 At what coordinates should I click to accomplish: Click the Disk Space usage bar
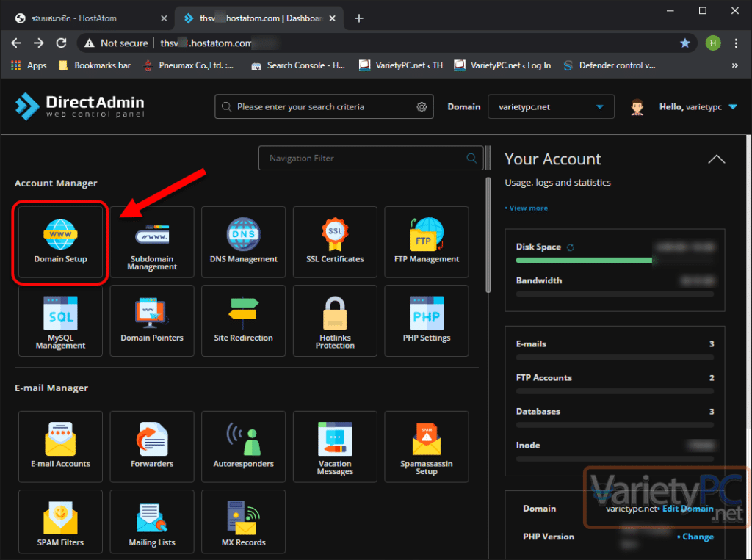click(615, 261)
